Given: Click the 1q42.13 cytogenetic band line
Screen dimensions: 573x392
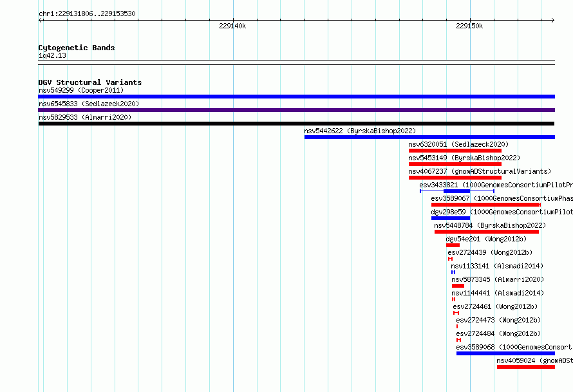Looking at the screenshot, I should pyautogui.click(x=296, y=62).
